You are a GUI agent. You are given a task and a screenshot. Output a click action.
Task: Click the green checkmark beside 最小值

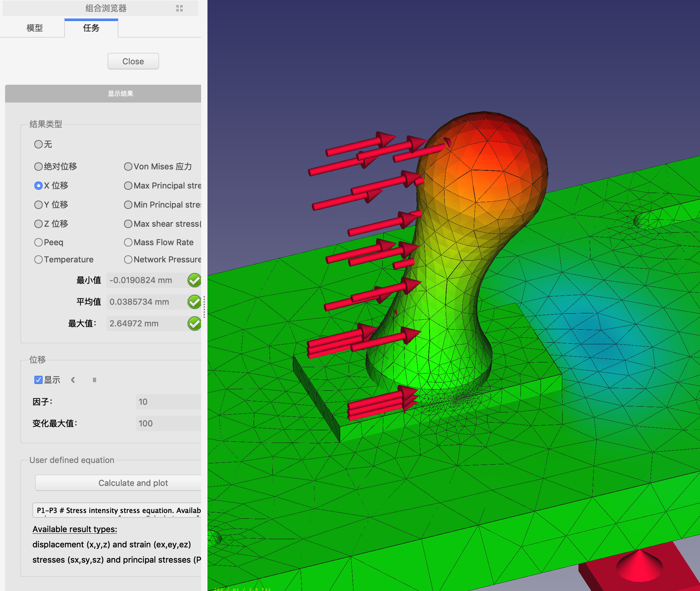pos(194,280)
